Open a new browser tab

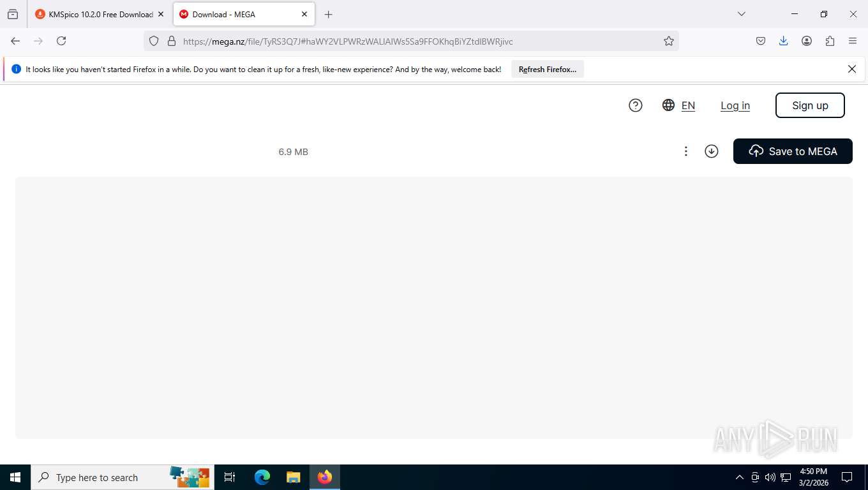point(329,14)
